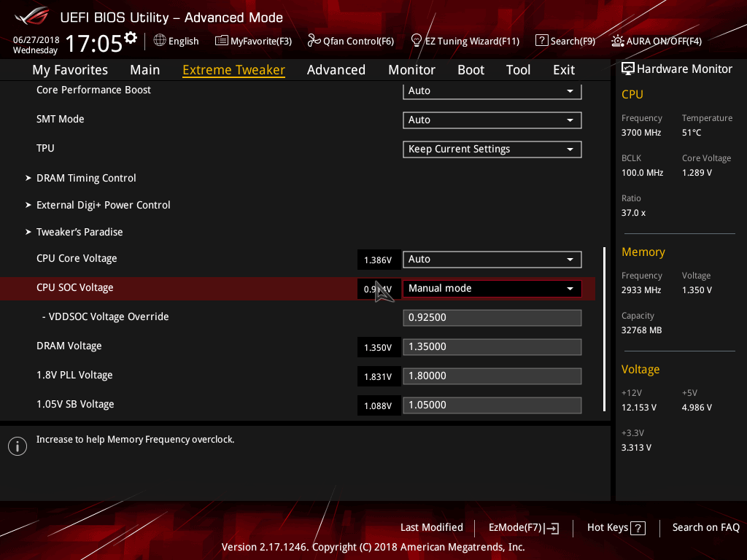Click the 1.088V SB voltage reading
This screenshot has height=560, width=747.
click(x=378, y=405)
